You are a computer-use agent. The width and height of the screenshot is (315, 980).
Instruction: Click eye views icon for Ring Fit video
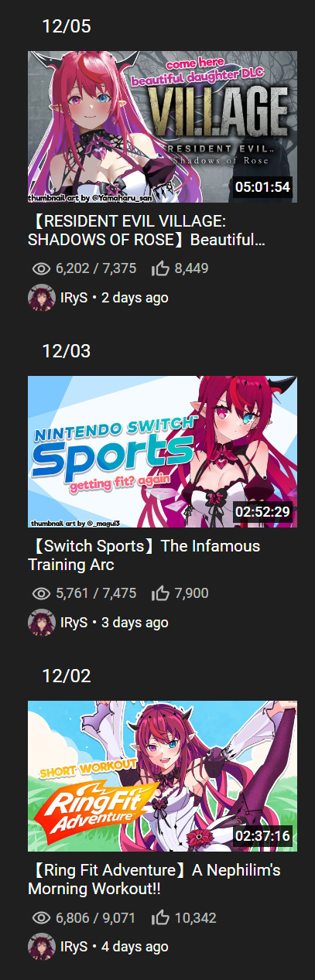pyautogui.click(x=42, y=919)
